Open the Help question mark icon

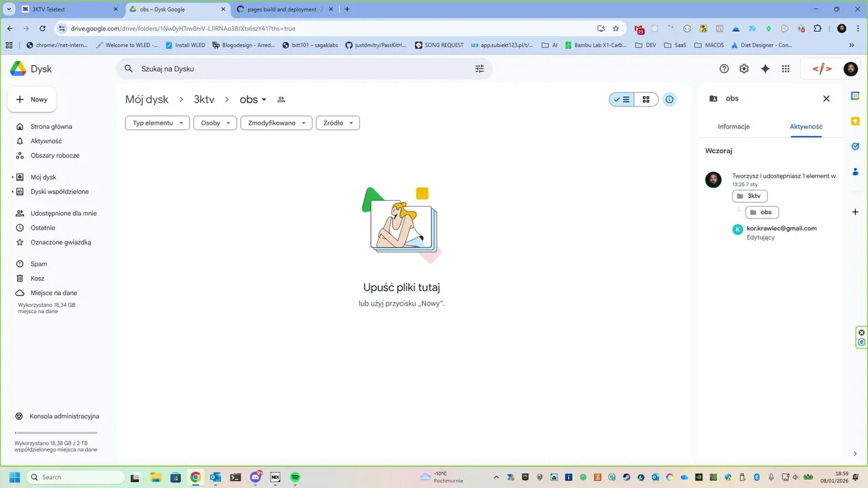tap(724, 68)
